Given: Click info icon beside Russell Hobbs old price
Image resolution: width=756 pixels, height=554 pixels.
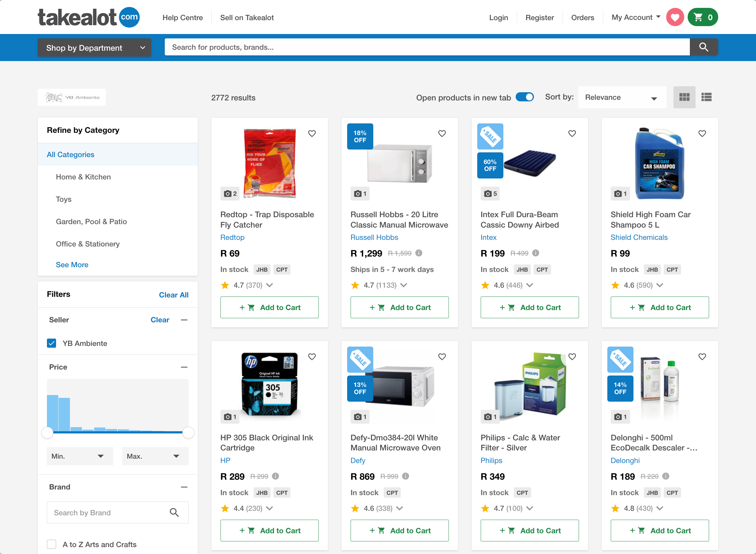Looking at the screenshot, I should 419,253.
